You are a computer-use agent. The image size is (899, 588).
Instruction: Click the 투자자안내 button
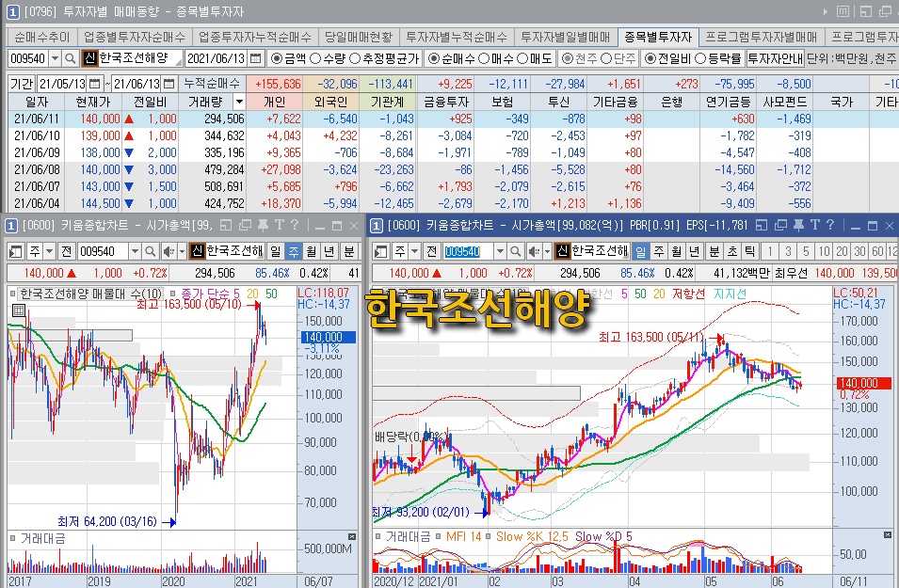pyautogui.click(x=775, y=58)
